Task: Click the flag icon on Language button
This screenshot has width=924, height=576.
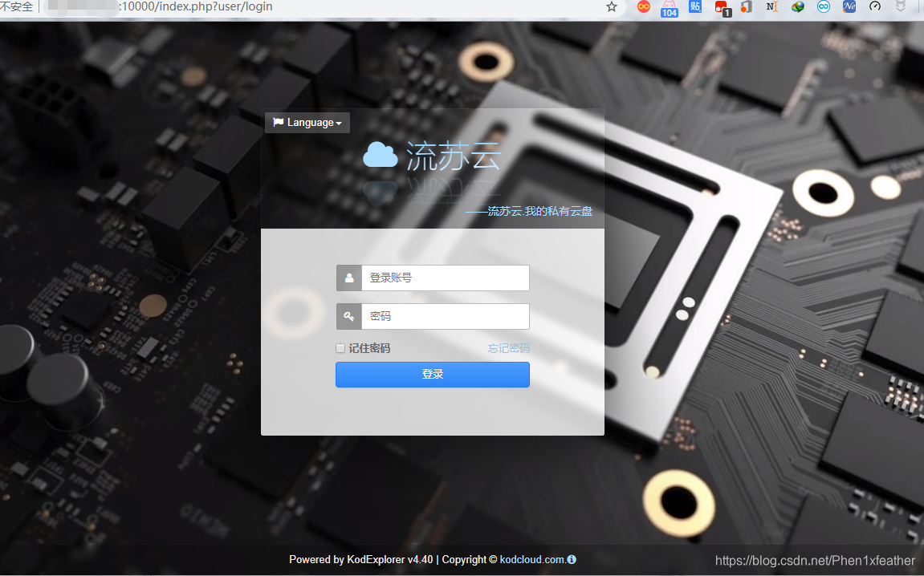Action: 278,122
